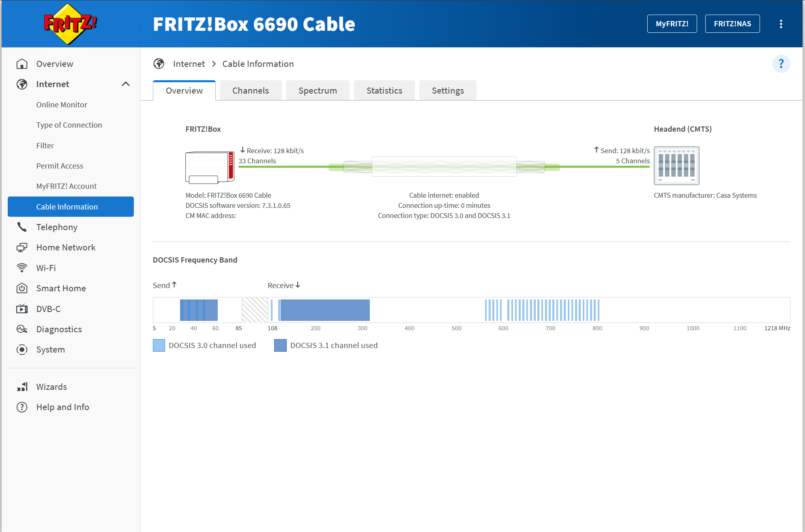
Task: Click the send band block in frequency chart
Action: coord(199,310)
